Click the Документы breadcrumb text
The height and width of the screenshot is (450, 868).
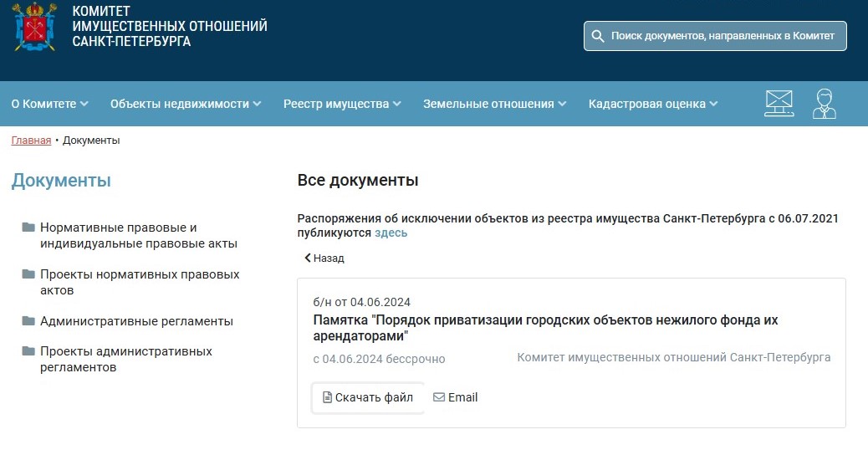(x=91, y=141)
